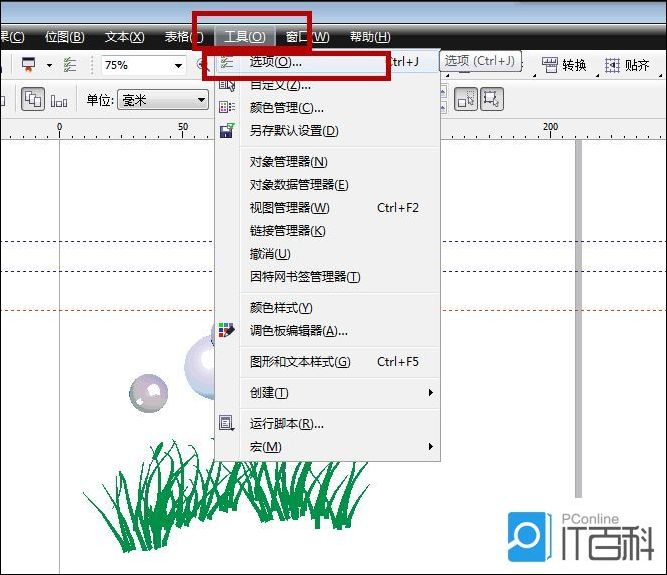This screenshot has height=575, width=667.
Task: Click the application launcher toolbar icon
Action: 29,65
